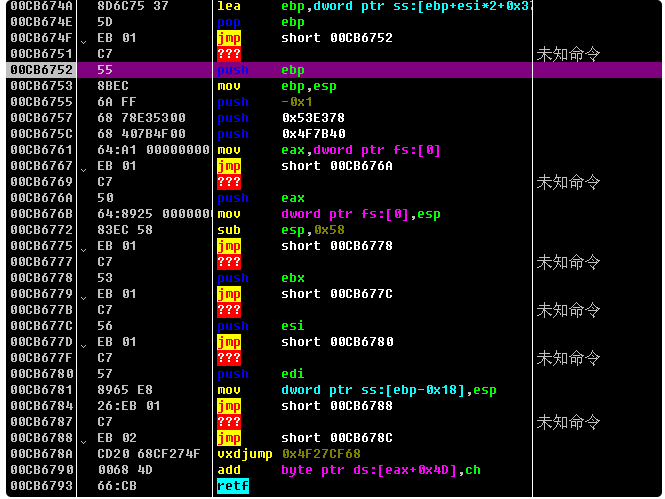Select hex bytes 8D6C75 37
Viewport: 665px width, 499px height.
[133, 6]
